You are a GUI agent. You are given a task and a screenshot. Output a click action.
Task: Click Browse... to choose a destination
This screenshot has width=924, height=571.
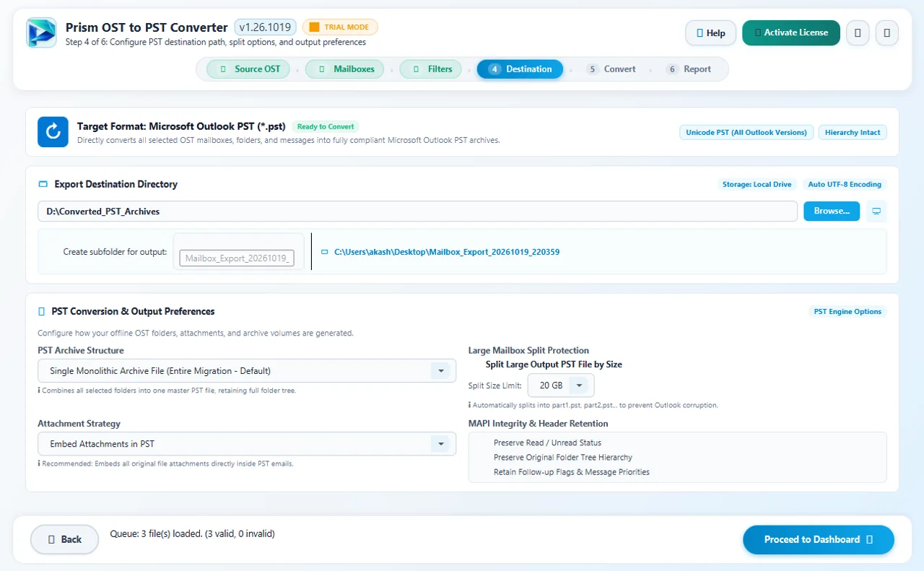coord(832,211)
